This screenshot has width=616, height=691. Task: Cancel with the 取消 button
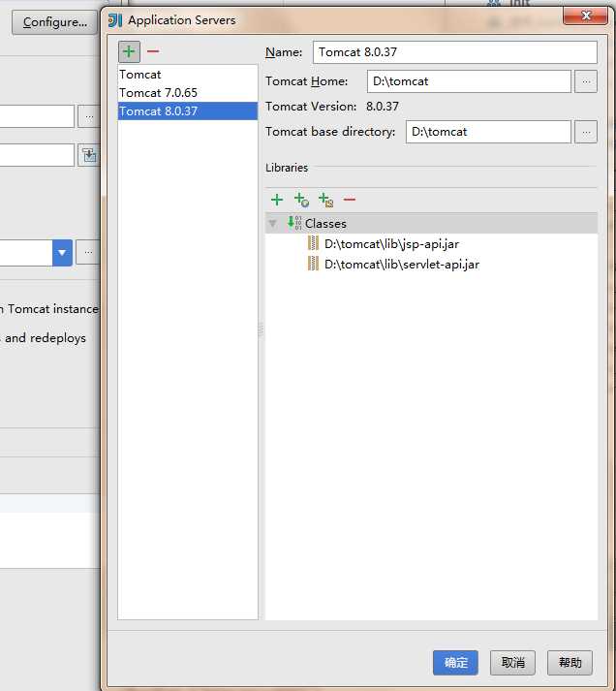512,662
